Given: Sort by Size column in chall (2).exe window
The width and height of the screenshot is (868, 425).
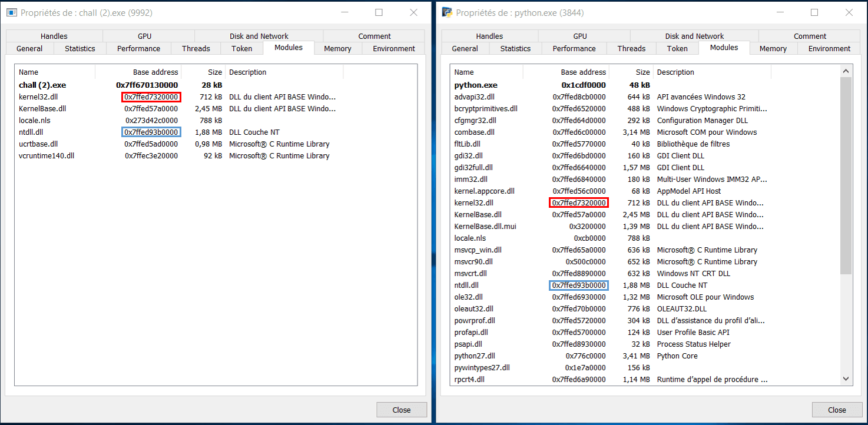Looking at the screenshot, I should coord(203,72).
